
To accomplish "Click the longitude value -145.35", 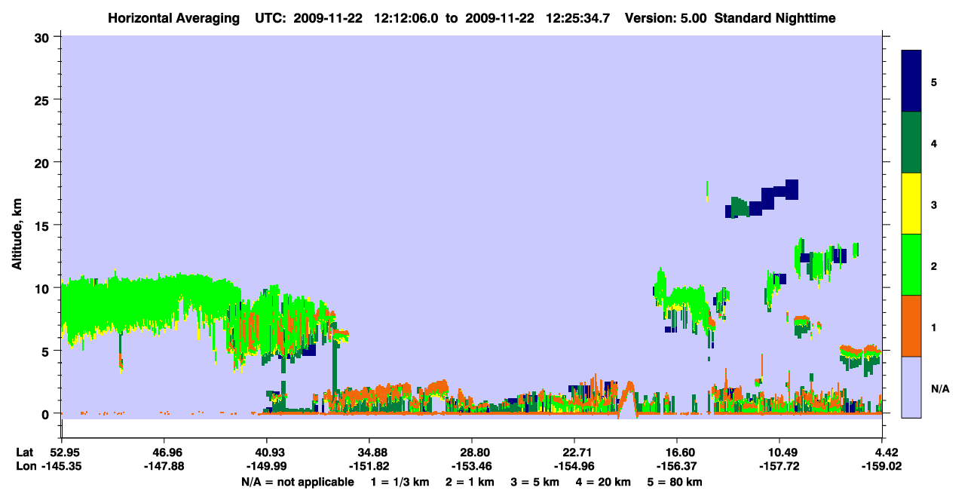I will coord(61,467).
